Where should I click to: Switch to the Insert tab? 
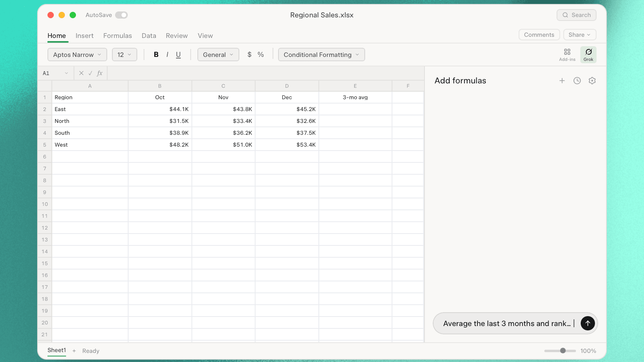coord(85,36)
